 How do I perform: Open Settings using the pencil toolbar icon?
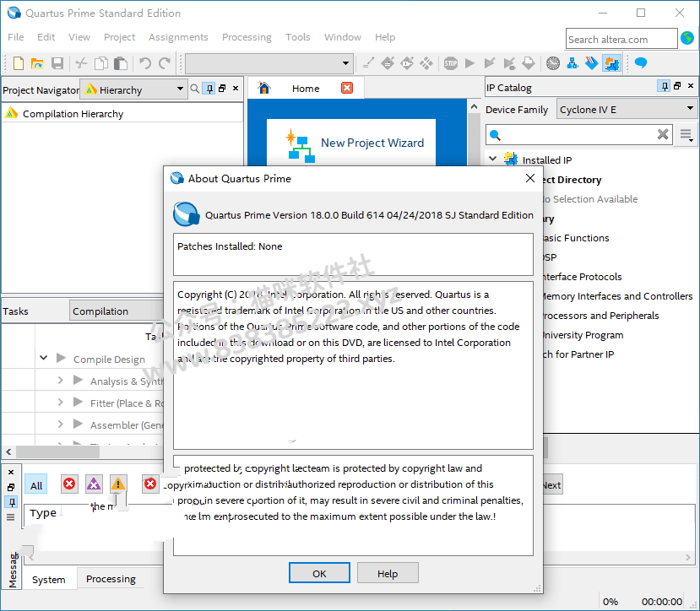(368, 63)
